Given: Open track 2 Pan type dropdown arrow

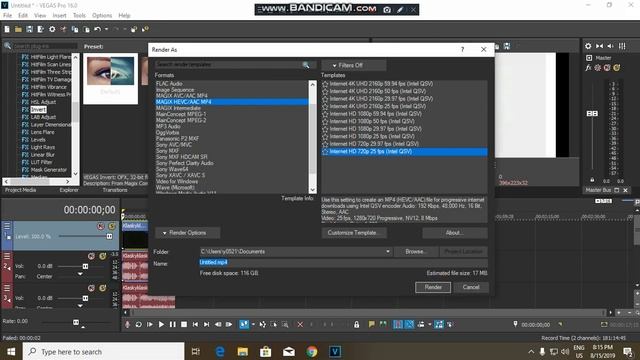Looking at the screenshot, I should coord(80,274).
